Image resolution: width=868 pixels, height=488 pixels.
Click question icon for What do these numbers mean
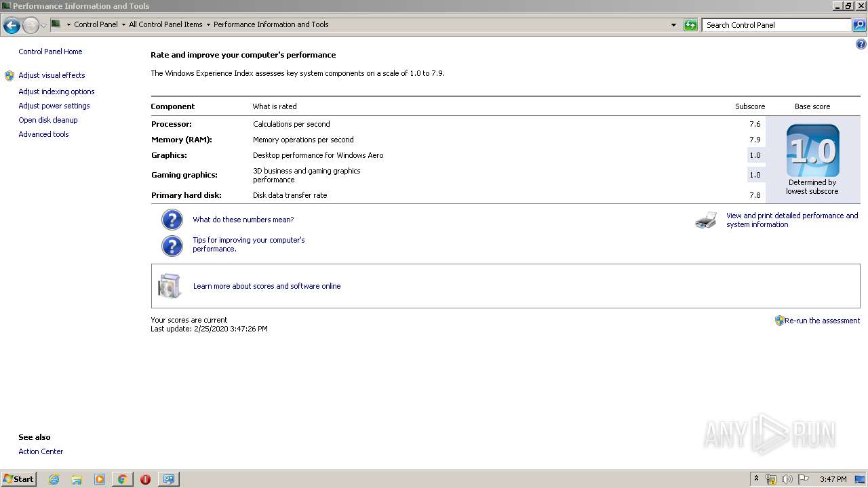(172, 220)
